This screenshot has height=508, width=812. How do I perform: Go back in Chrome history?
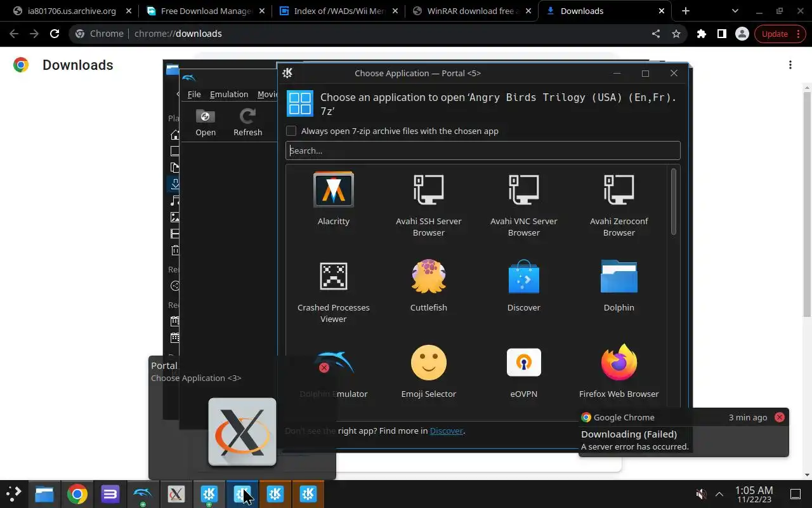pos(14,34)
